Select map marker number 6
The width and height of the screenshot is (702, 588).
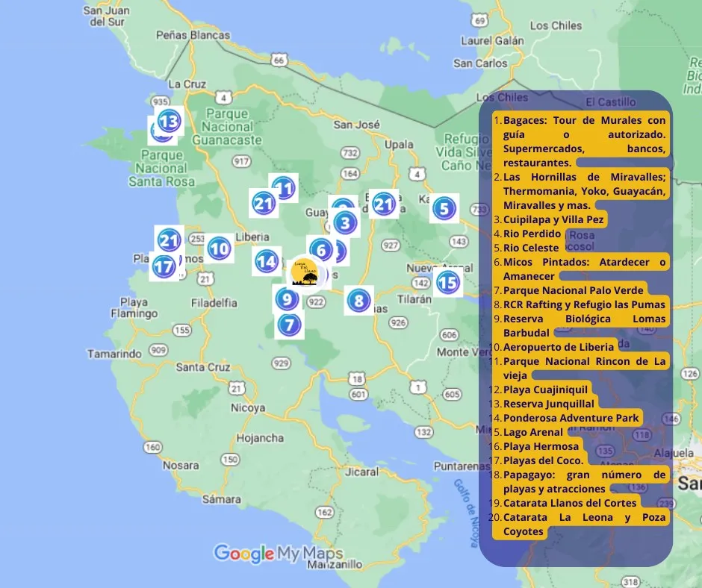[321, 250]
